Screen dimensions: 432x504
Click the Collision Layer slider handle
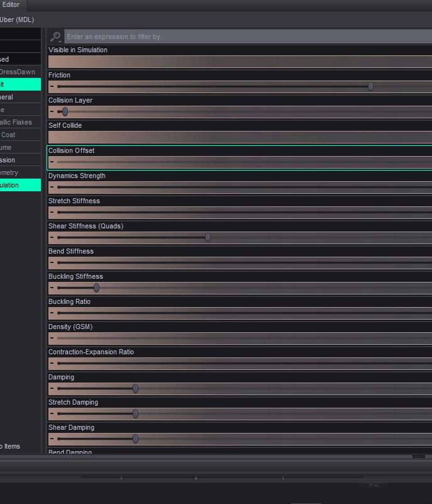65,111
